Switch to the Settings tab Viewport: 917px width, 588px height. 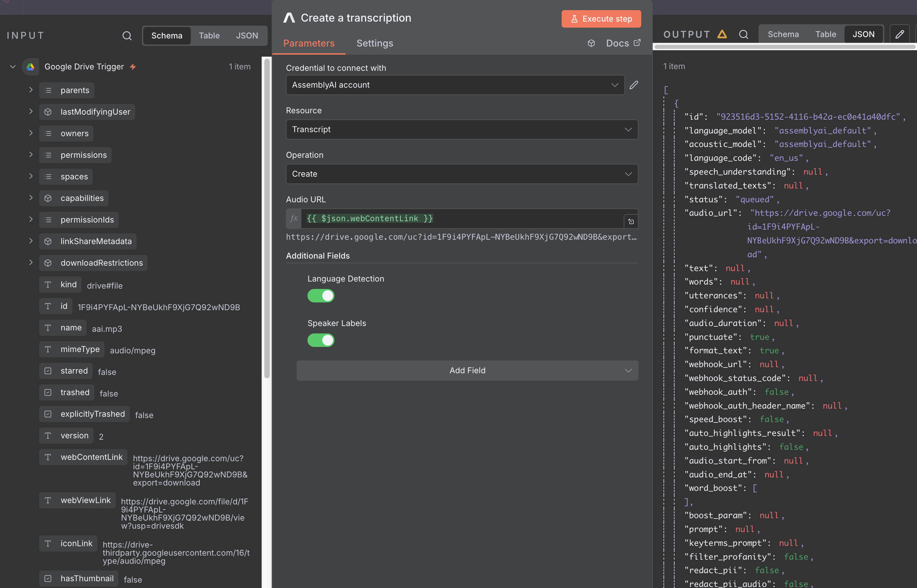pyautogui.click(x=375, y=43)
